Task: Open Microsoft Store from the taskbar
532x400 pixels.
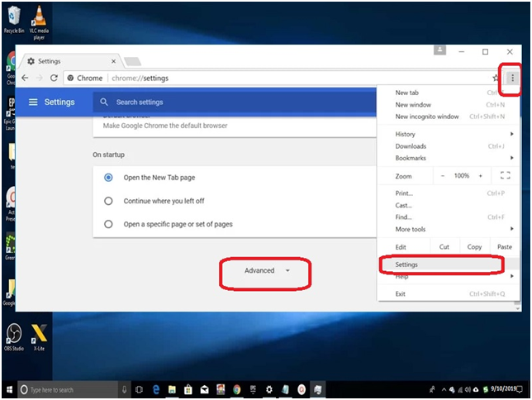Action: point(188,389)
